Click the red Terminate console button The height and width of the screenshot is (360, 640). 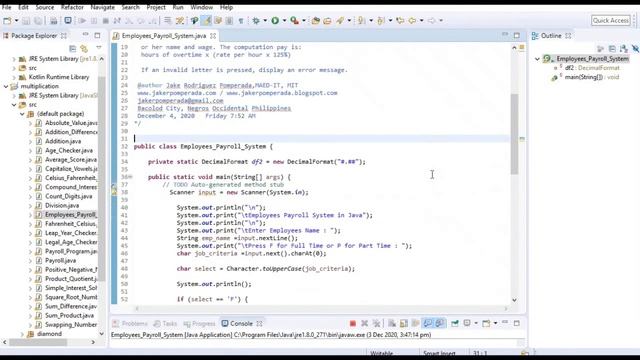point(353,323)
